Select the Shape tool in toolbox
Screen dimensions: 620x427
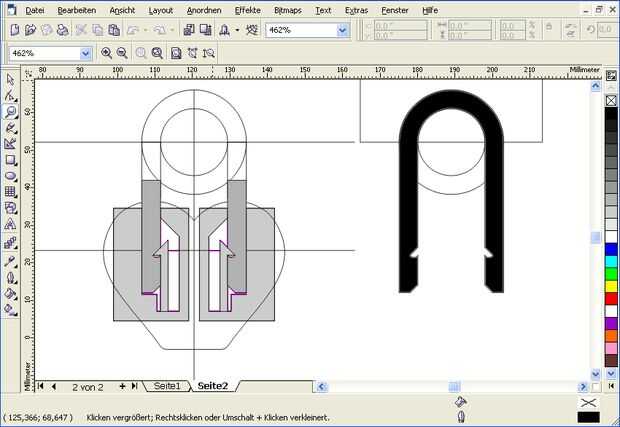[10, 96]
